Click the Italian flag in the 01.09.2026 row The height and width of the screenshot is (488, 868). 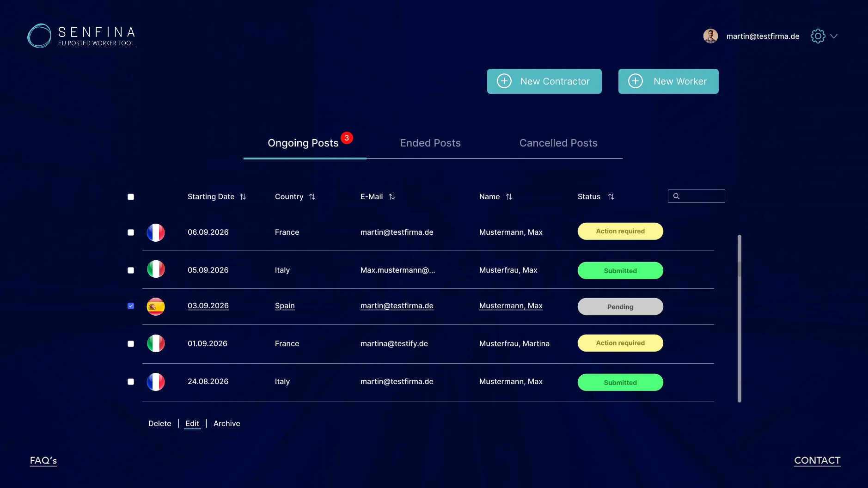(156, 343)
